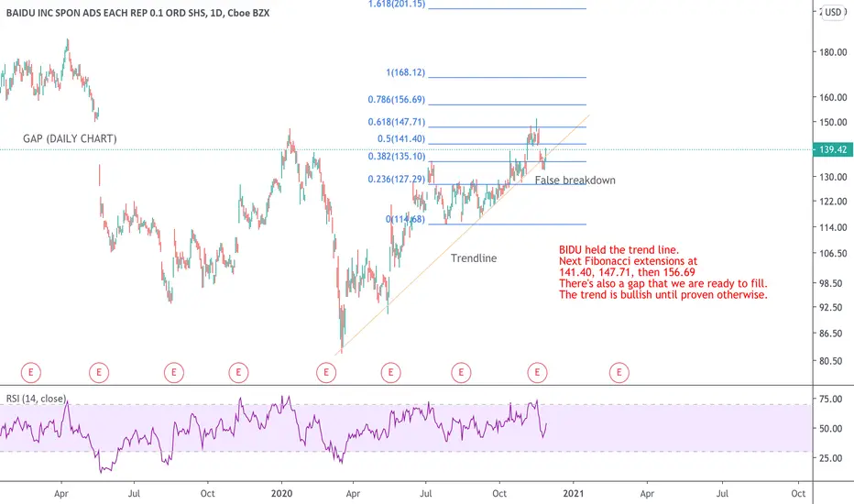Click the leftmost earnings E marker before Apr 2019
854x504 pixels.
(x=31, y=373)
